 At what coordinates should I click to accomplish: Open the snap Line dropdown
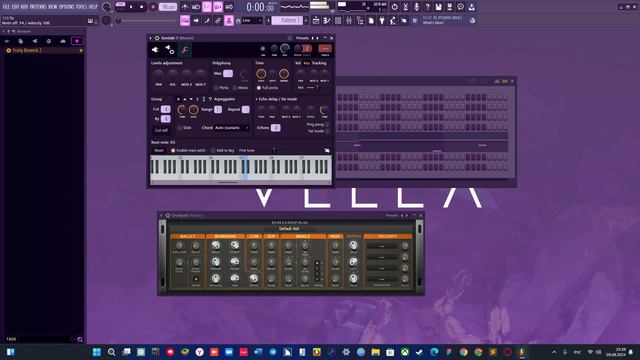[x=252, y=20]
